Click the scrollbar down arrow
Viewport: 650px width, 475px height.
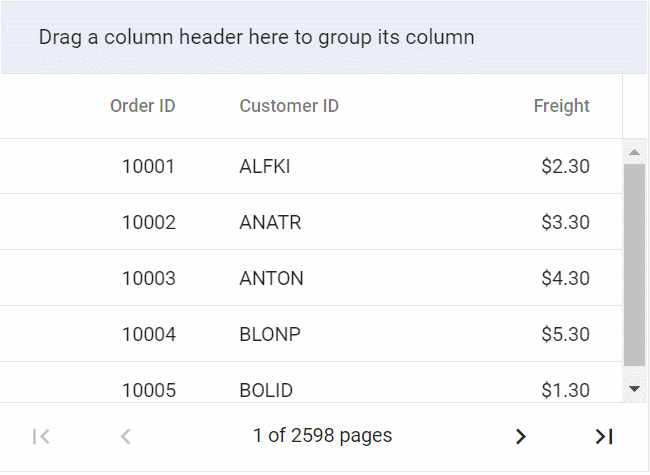[634, 388]
